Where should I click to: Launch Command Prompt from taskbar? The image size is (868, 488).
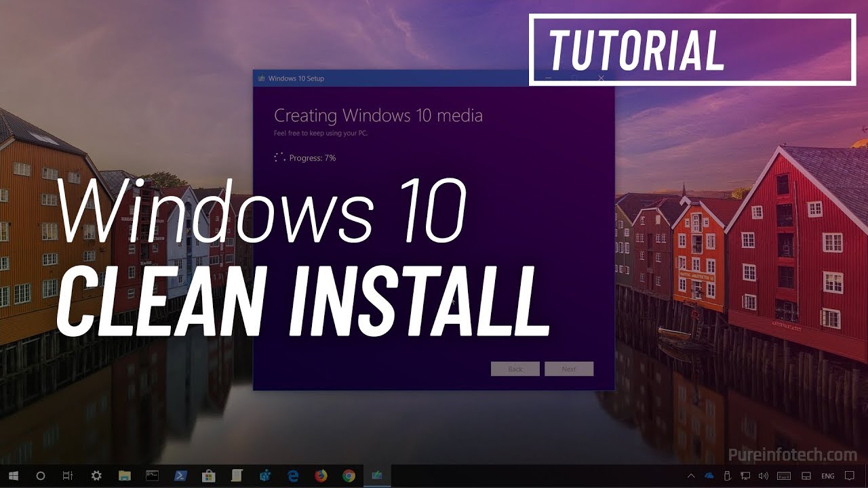pos(153,476)
